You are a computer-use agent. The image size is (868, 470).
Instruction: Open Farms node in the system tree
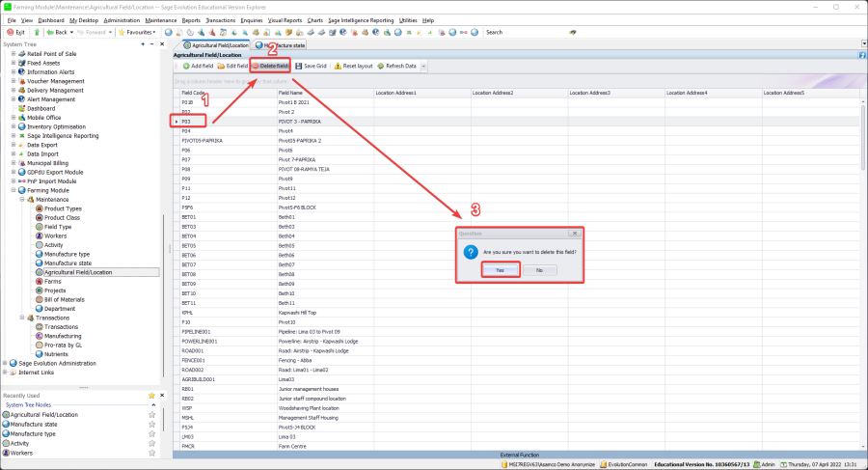point(52,281)
